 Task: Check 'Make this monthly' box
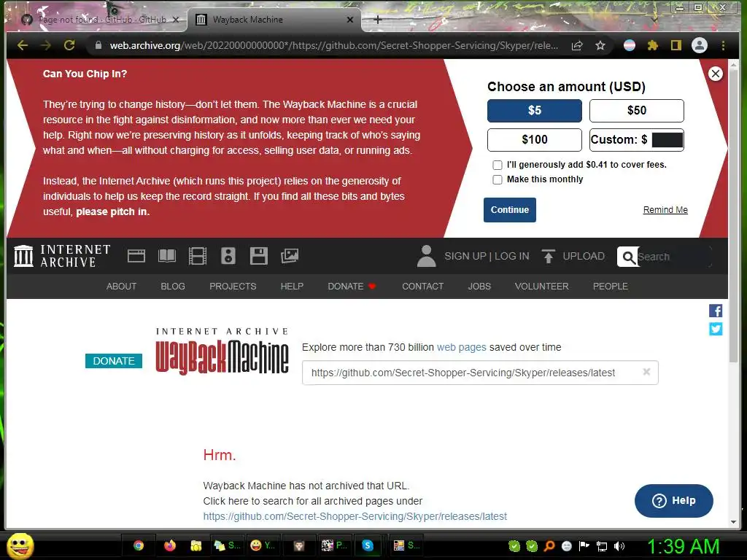coord(498,179)
